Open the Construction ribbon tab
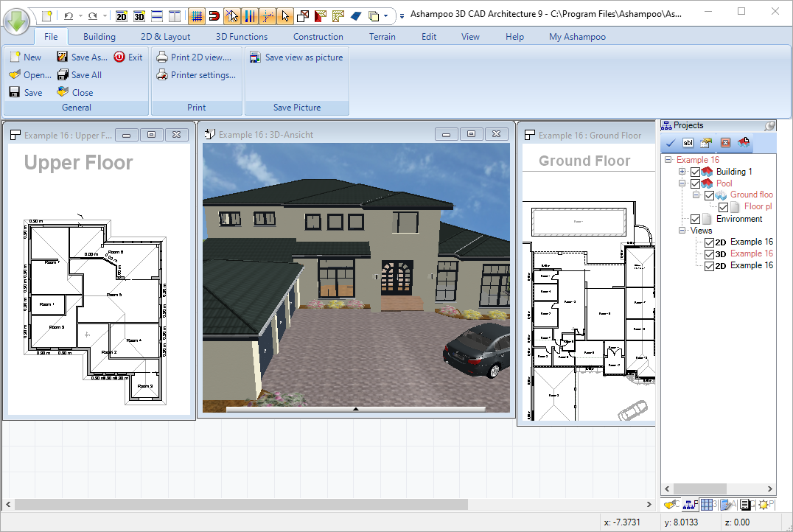The width and height of the screenshot is (793, 532). 318,36
